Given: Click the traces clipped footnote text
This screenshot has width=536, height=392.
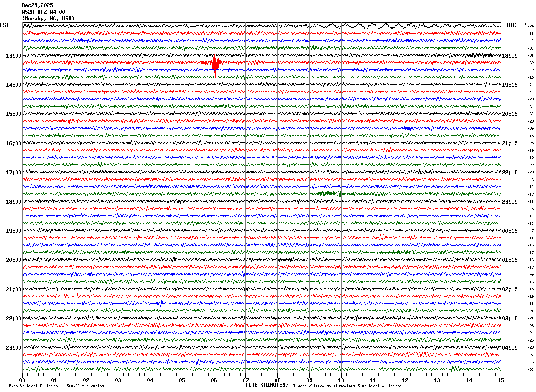Looking at the screenshot, I should coord(347,386).
